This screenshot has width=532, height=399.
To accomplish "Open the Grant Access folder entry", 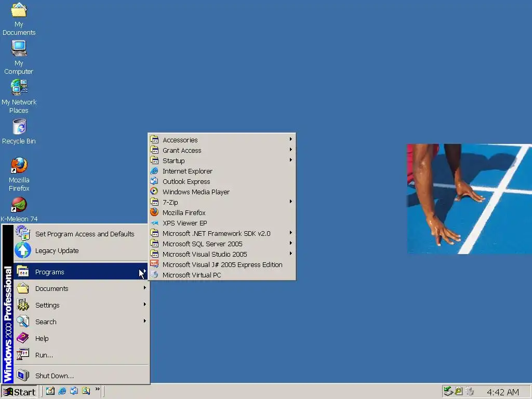I will (x=222, y=150).
